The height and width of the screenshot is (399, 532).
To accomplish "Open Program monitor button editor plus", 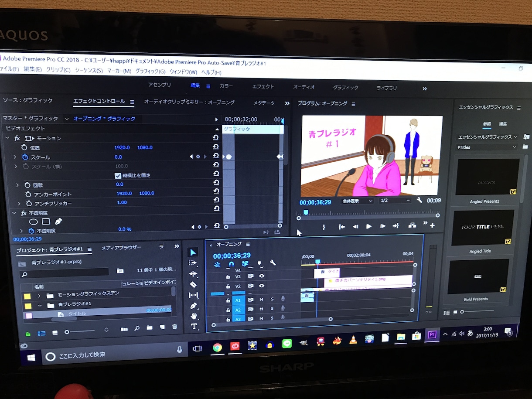I will click(x=432, y=225).
